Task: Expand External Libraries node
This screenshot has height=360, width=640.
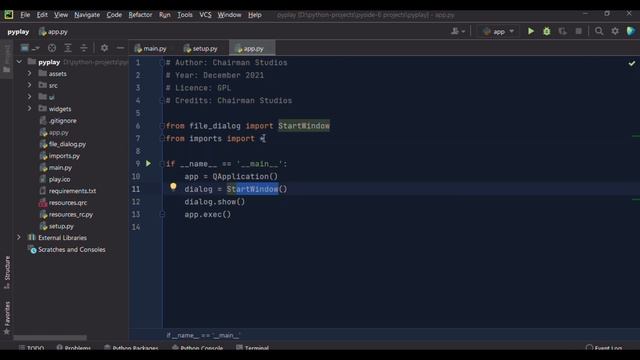Action: coord(19,237)
